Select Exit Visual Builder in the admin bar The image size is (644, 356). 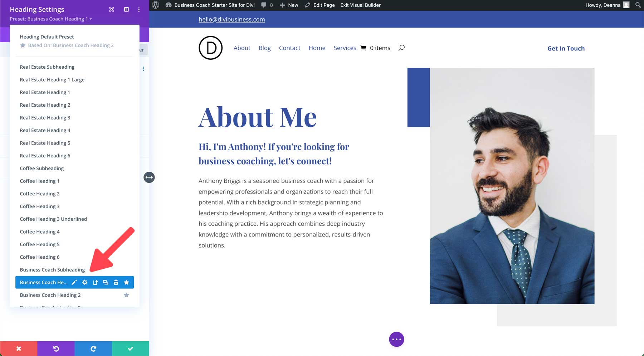(360, 5)
